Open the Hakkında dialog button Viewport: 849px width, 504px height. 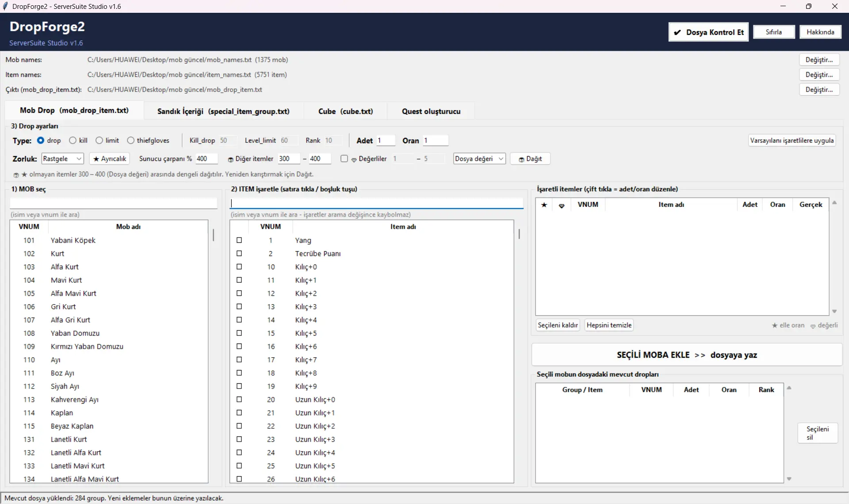820,32
